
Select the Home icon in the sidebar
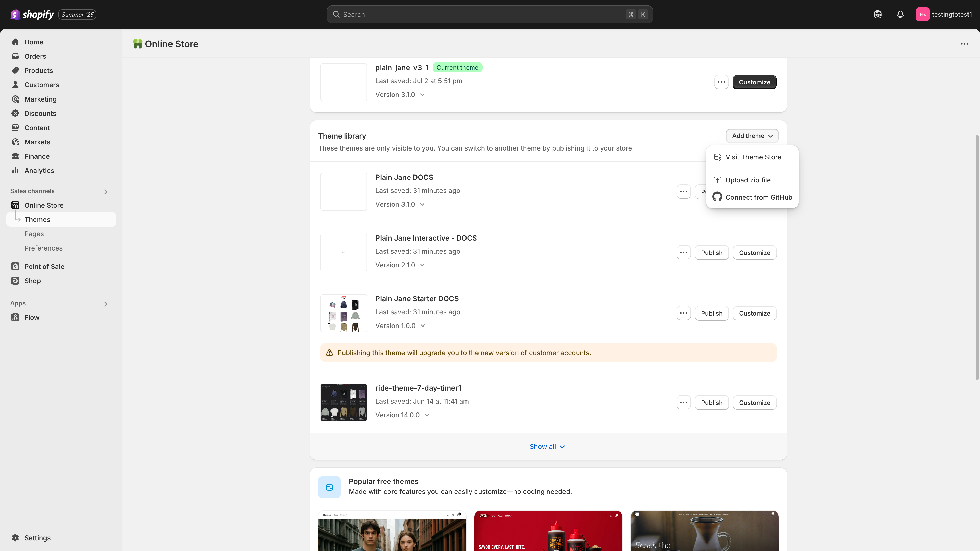[15, 42]
